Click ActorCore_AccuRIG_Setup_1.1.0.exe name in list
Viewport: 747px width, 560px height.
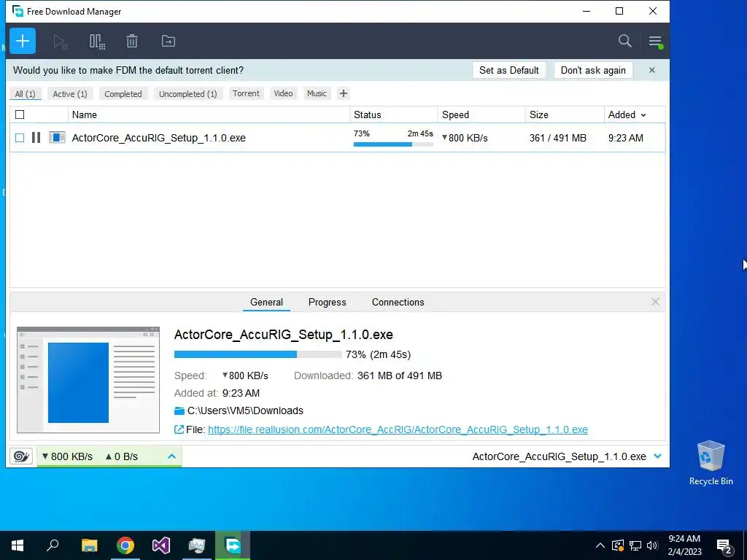tap(158, 138)
